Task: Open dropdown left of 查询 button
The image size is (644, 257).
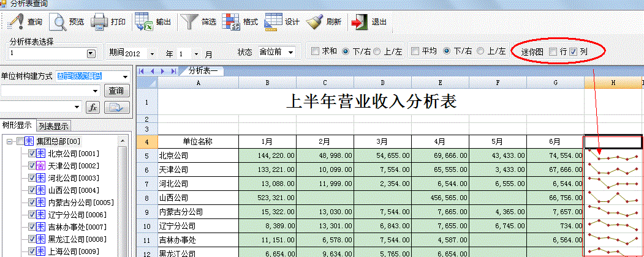Action: [96, 91]
